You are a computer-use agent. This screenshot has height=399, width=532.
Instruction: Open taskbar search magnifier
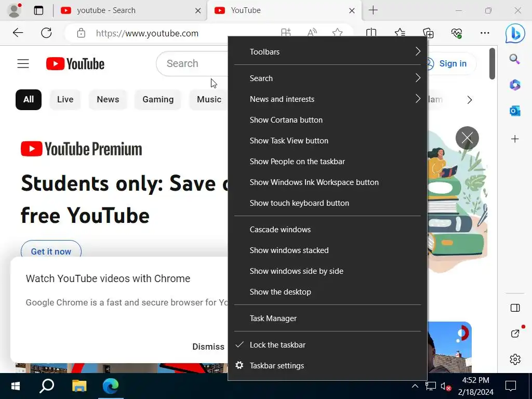(47, 386)
